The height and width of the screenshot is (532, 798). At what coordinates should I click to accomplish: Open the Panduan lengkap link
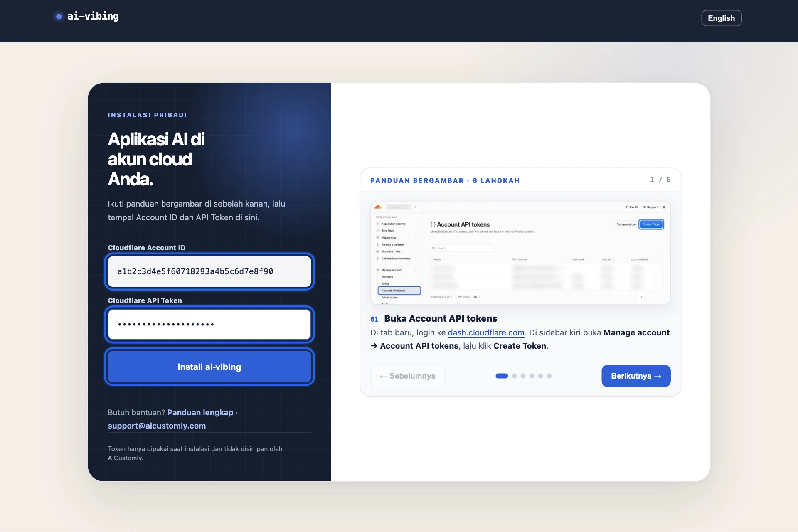point(200,412)
